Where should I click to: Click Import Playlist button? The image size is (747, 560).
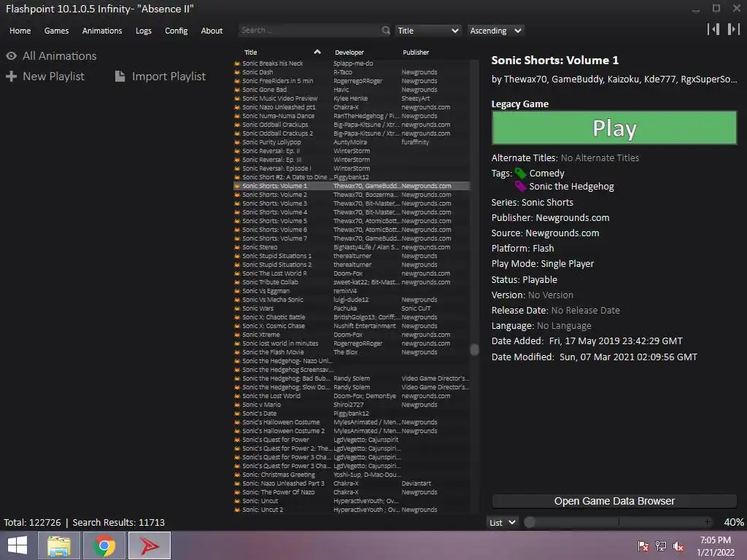pos(160,76)
